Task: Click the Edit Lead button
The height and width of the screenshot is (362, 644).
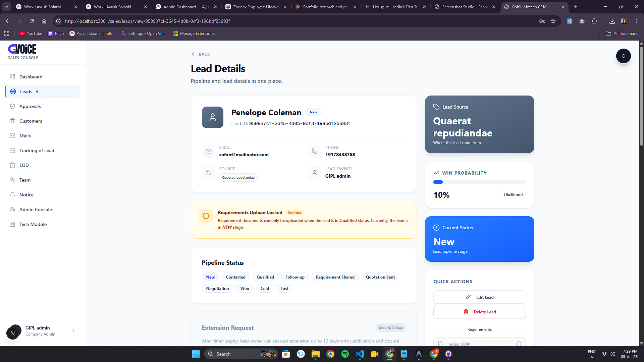Action: (x=480, y=297)
